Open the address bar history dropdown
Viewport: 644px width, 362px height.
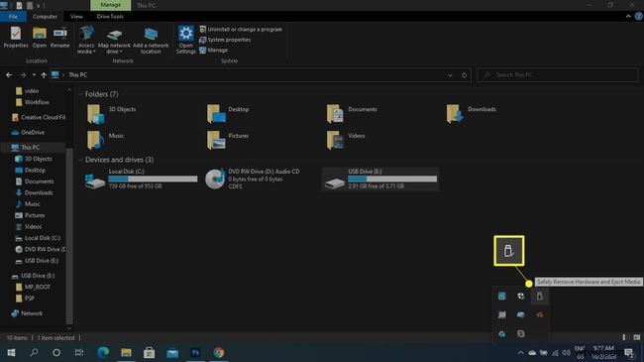(x=450, y=75)
